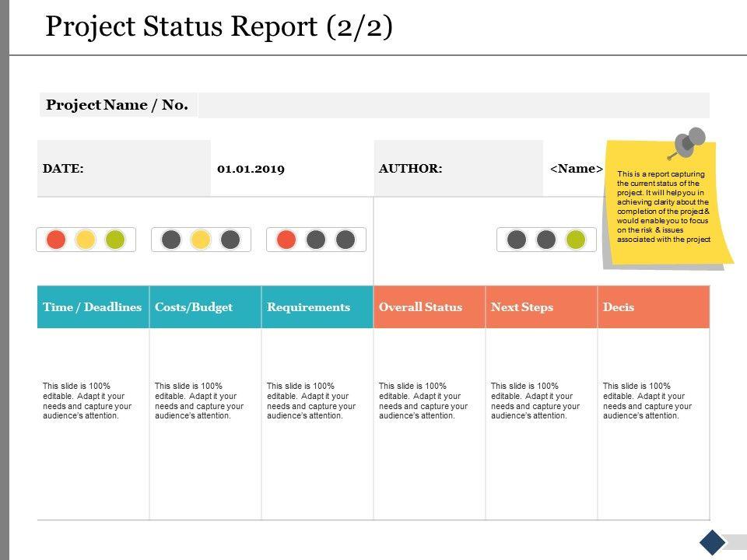Image resolution: width=747 pixels, height=560 pixels.
Task: Click the Project Status Report title
Action: [x=219, y=26]
